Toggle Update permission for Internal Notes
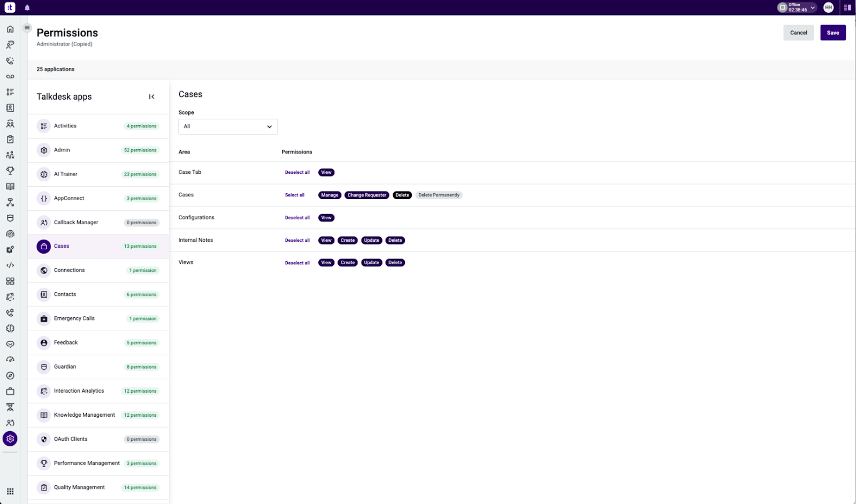 click(x=371, y=240)
